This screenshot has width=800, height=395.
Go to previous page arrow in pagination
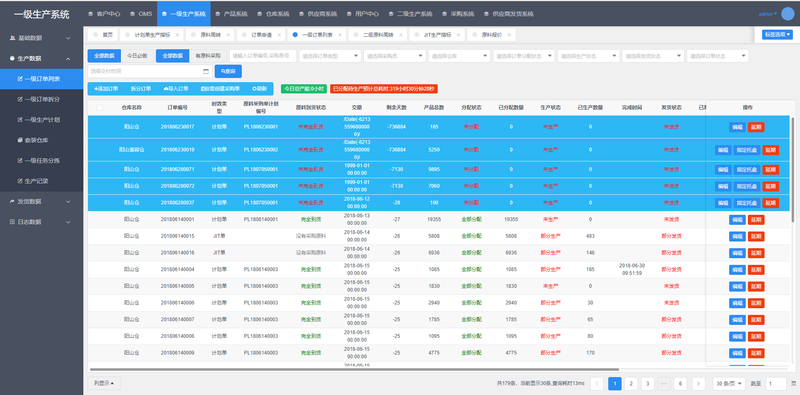point(597,383)
